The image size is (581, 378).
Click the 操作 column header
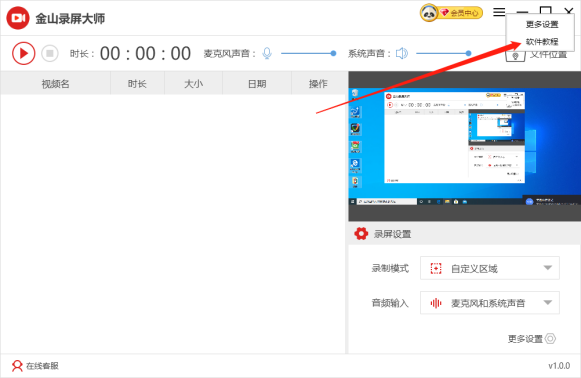[x=318, y=84]
